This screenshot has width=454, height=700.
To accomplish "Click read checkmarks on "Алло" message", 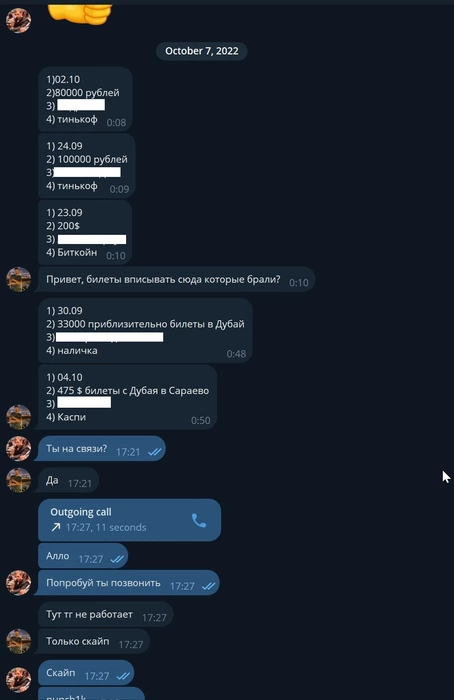I will click(117, 559).
